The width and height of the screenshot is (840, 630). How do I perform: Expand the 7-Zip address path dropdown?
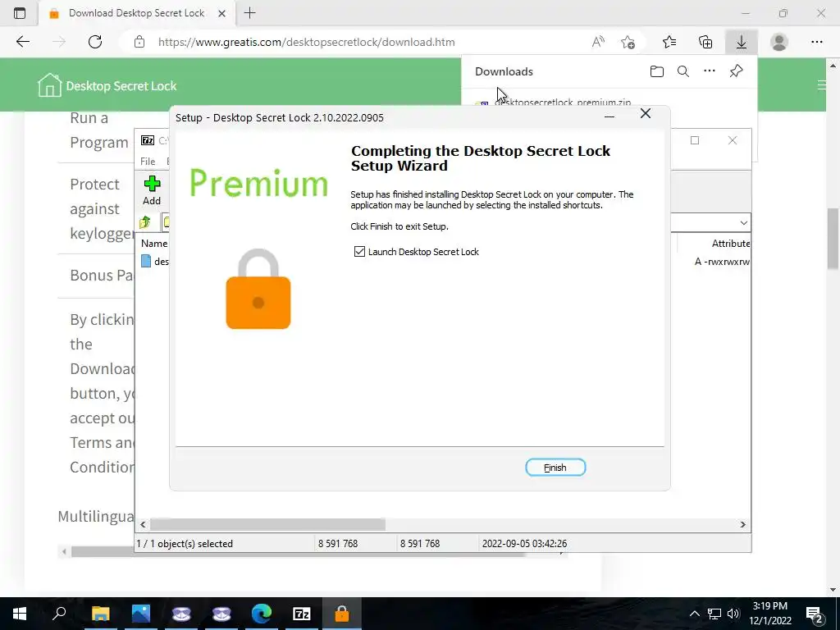click(743, 223)
